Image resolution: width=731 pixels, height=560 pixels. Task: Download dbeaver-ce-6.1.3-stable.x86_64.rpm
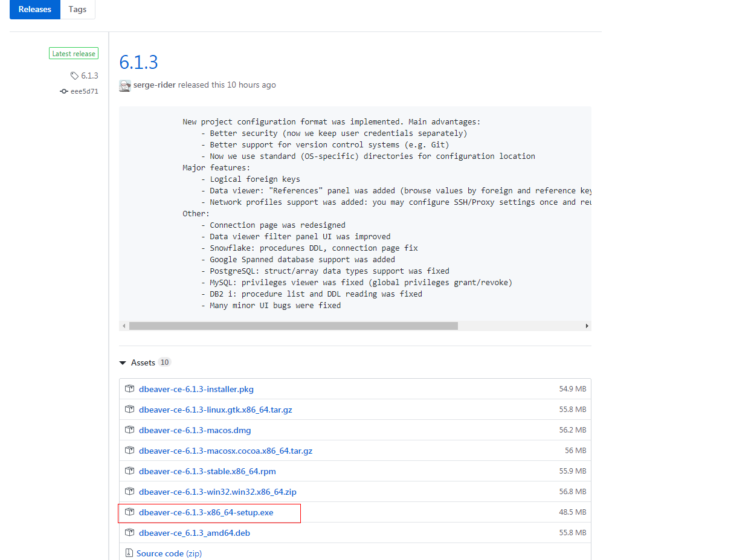coord(207,471)
